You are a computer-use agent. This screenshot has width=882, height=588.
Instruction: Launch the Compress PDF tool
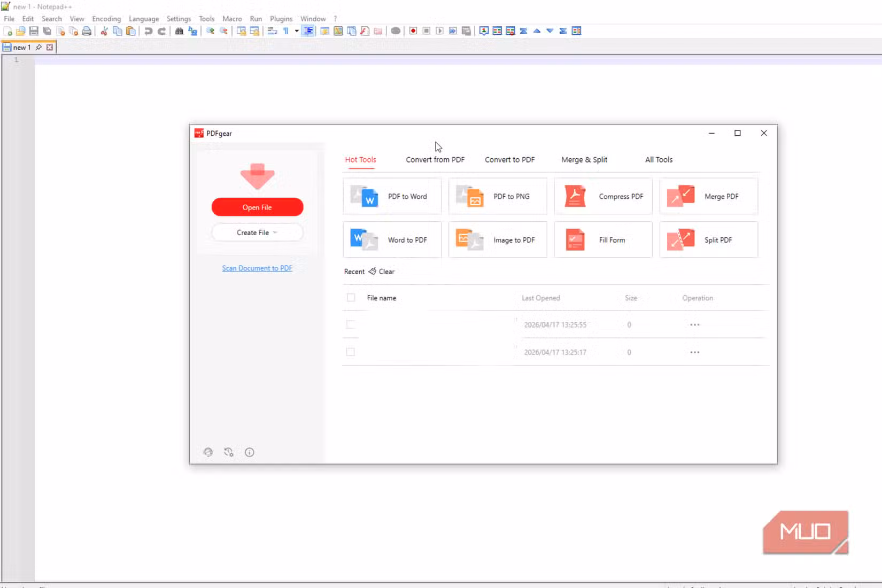[x=603, y=196]
